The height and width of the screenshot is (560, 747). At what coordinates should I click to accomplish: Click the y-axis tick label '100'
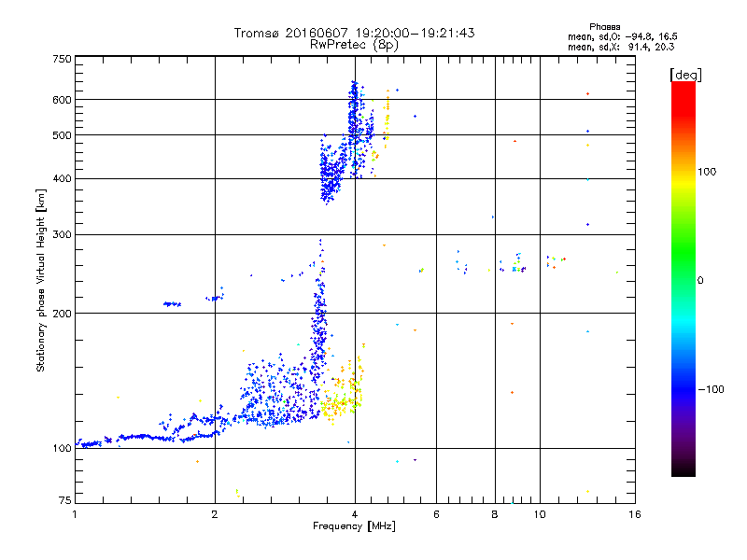63,449
